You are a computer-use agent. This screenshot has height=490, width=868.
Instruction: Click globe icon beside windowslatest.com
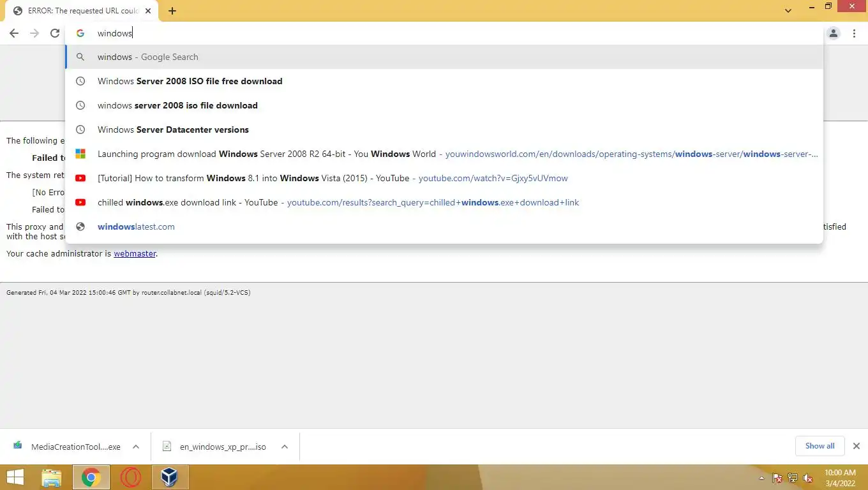pos(80,226)
